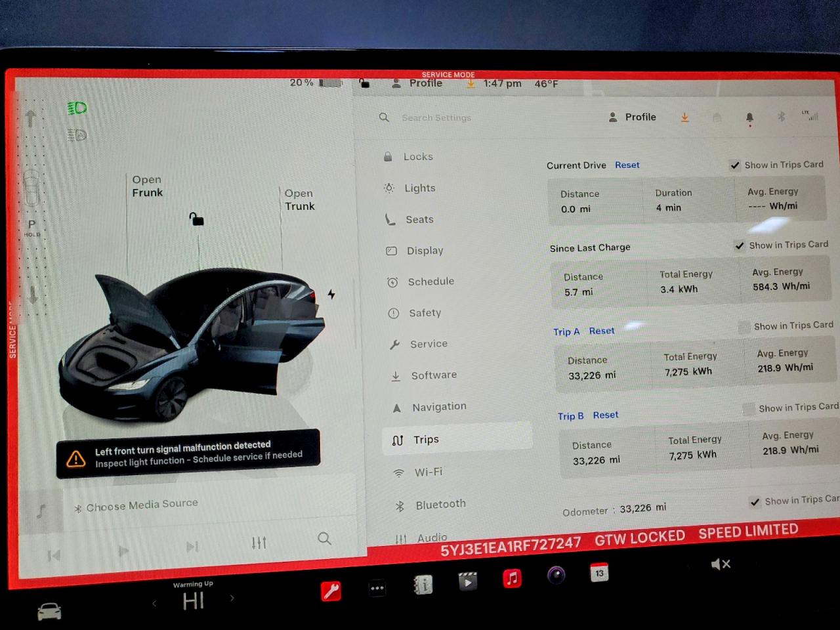Reset the Current Drive stats
This screenshot has width=840, height=630.
point(627,165)
